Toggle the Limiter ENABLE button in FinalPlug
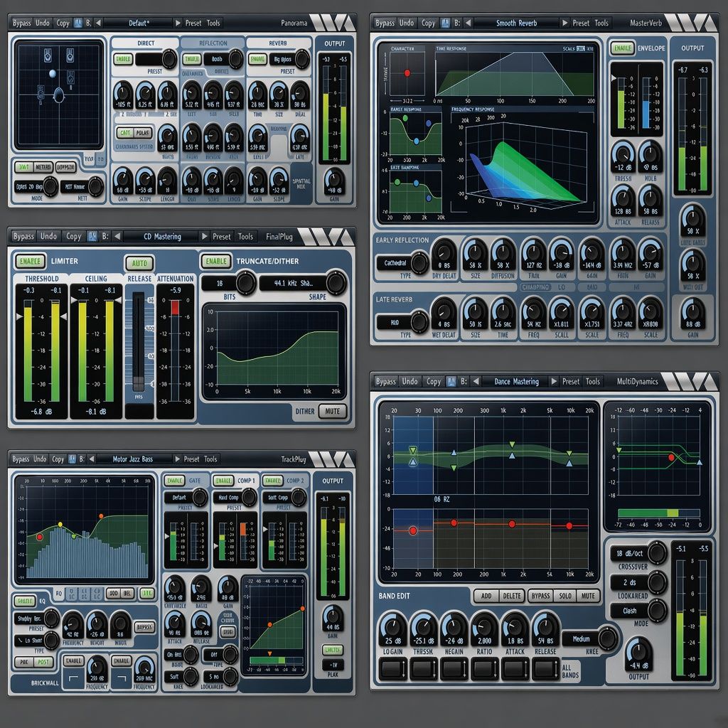 [x=30, y=262]
